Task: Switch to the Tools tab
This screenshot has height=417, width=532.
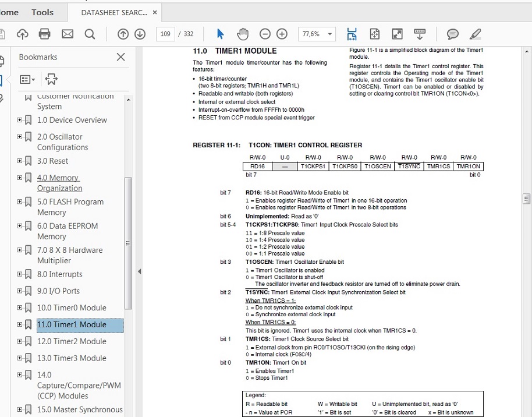Action: coord(42,12)
